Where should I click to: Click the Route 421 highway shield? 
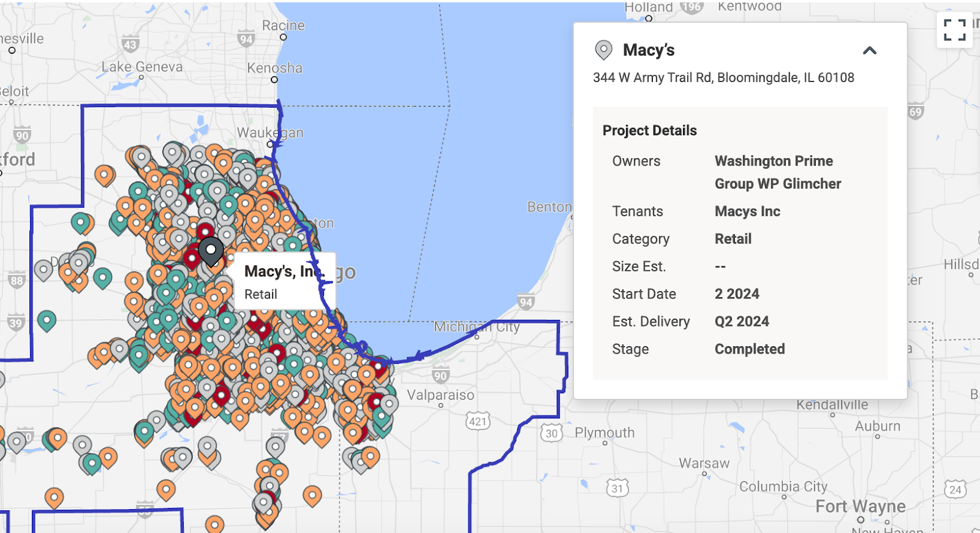478,421
